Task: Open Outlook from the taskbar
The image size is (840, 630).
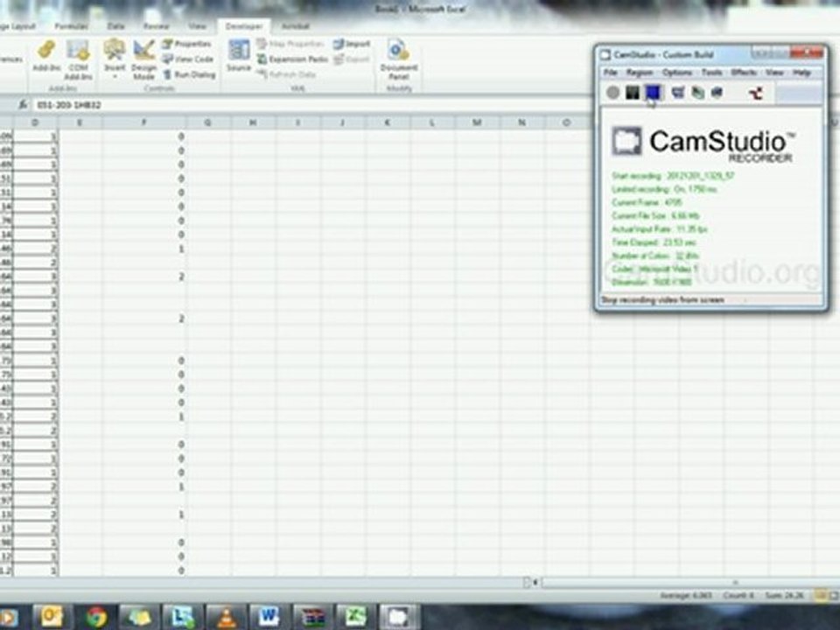Action: pyautogui.click(x=52, y=617)
